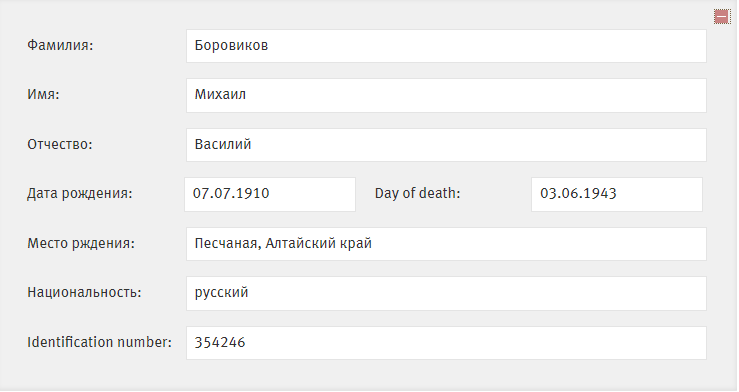Select the Отчество: label text

pyautogui.click(x=60, y=144)
